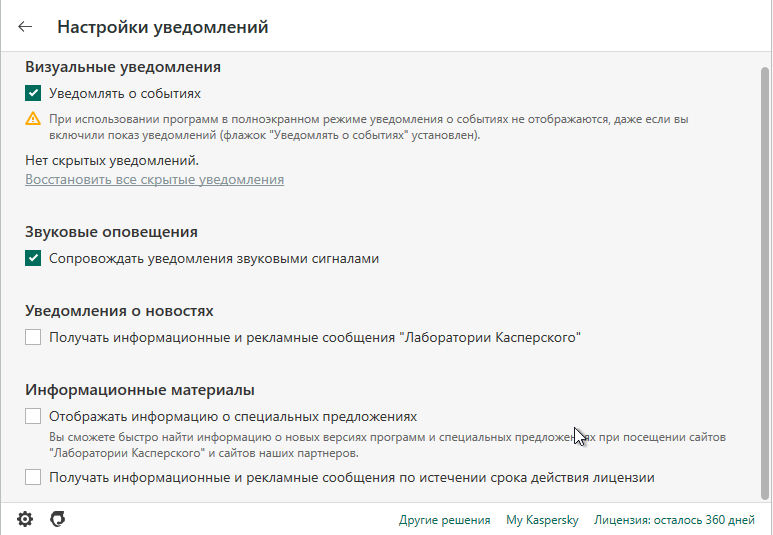Enable Kaspersky Lab news and ads messages checkbox
The image size is (773, 535).
tap(34, 338)
